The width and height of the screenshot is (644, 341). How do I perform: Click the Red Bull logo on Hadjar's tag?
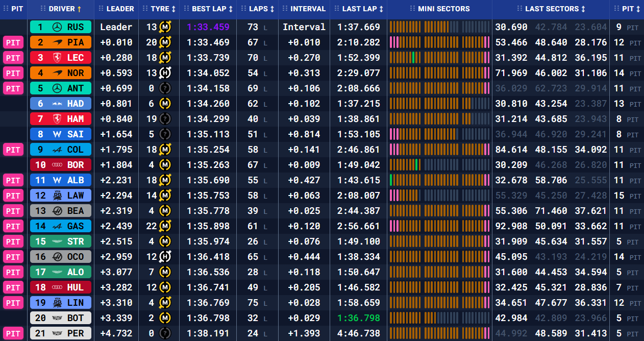pyautogui.click(x=57, y=104)
